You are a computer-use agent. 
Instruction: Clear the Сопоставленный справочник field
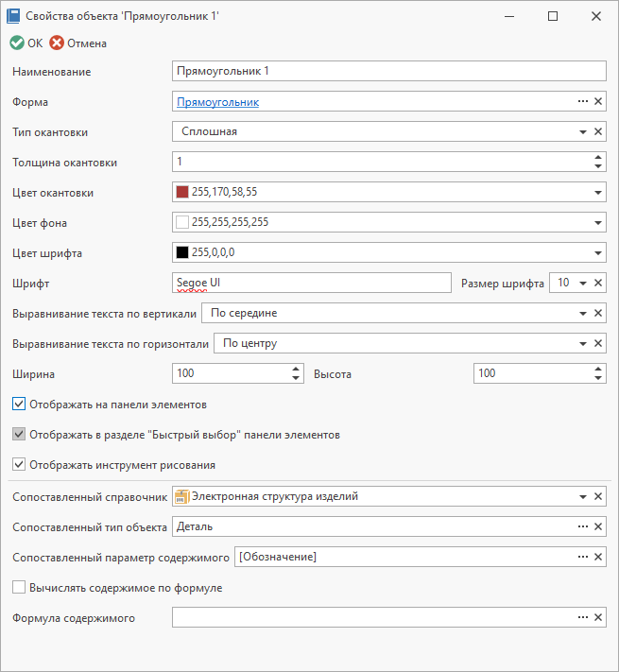tap(598, 496)
